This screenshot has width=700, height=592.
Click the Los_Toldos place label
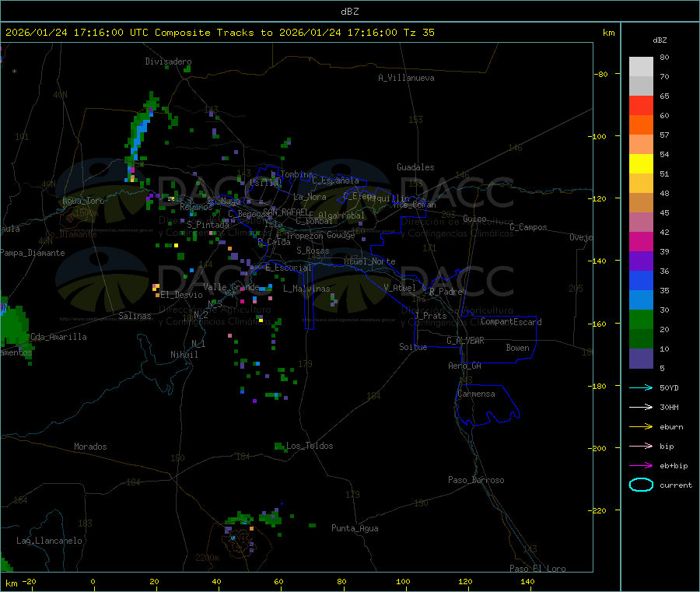click(310, 446)
